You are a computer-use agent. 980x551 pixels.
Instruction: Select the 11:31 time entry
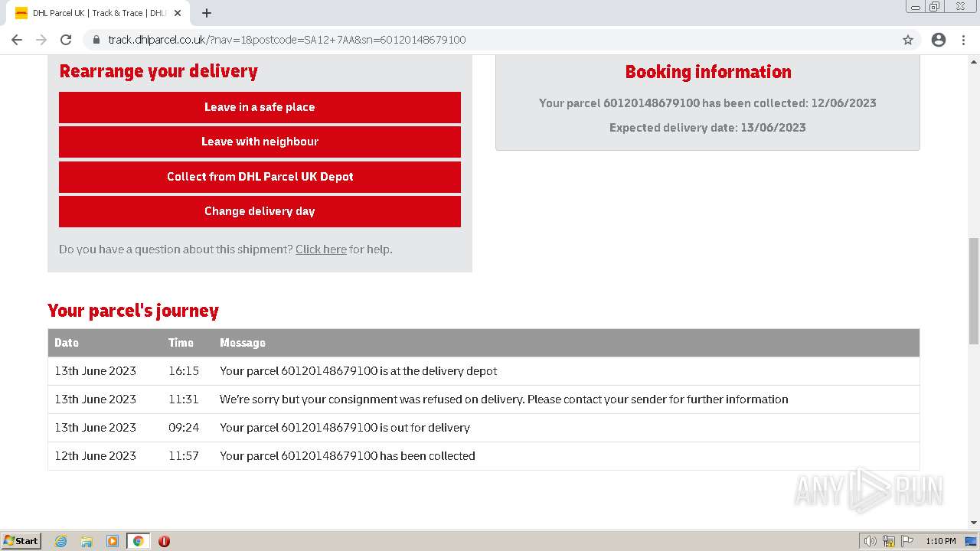[184, 399]
